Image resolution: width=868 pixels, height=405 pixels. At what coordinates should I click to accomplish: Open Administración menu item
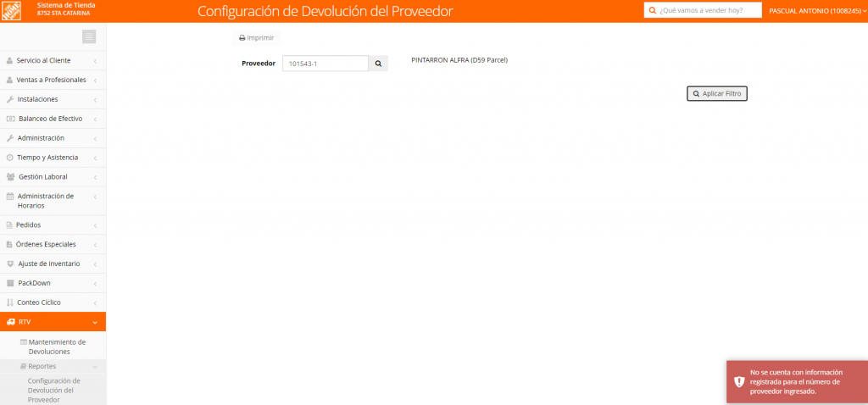53,138
